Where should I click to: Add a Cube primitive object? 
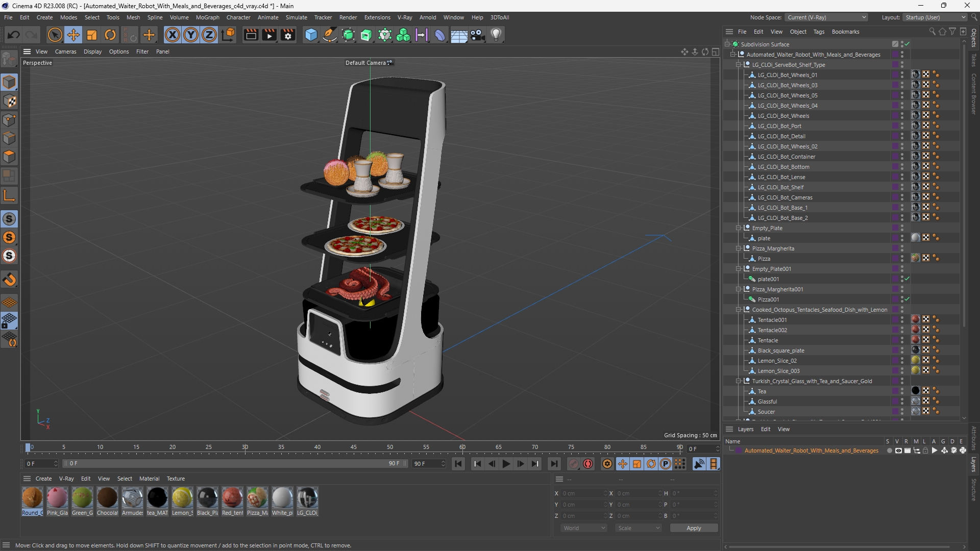(x=311, y=35)
